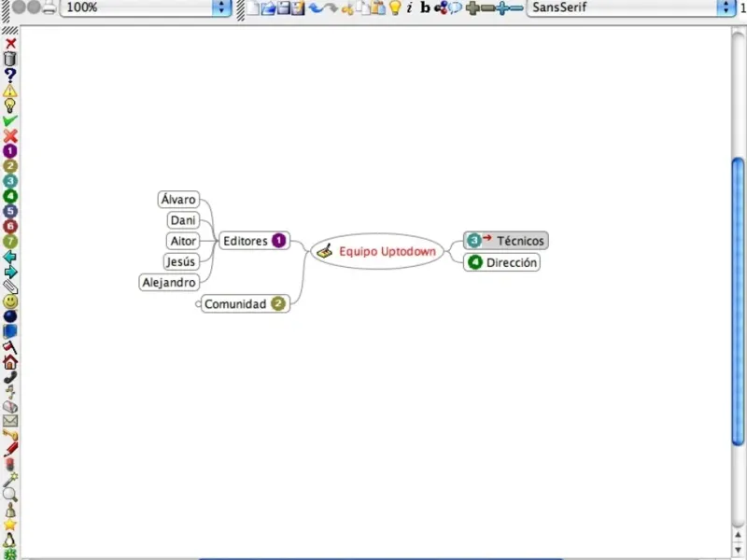Select the Álvaro node
This screenshot has width=747, height=560.
click(178, 200)
